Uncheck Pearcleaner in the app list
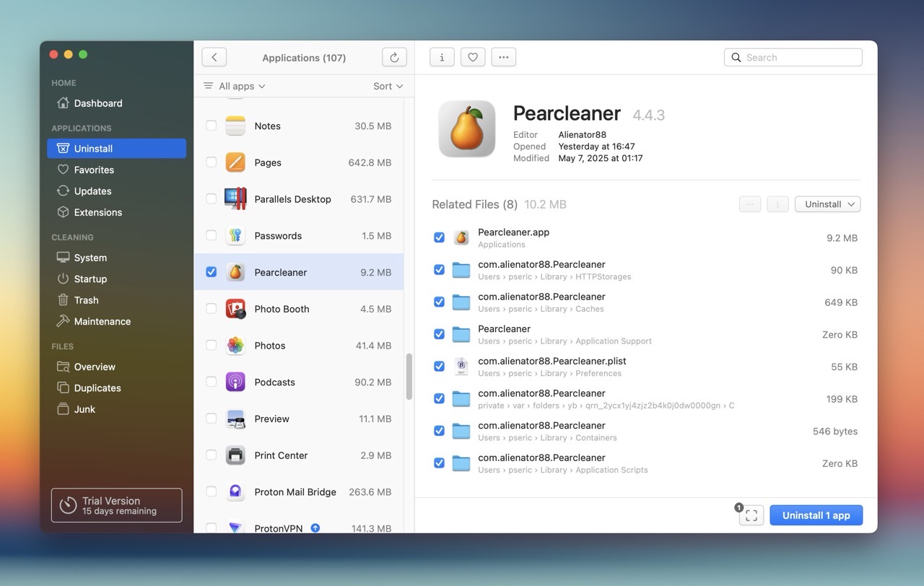The width and height of the screenshot is (924, 586). (x=212, y=272)
